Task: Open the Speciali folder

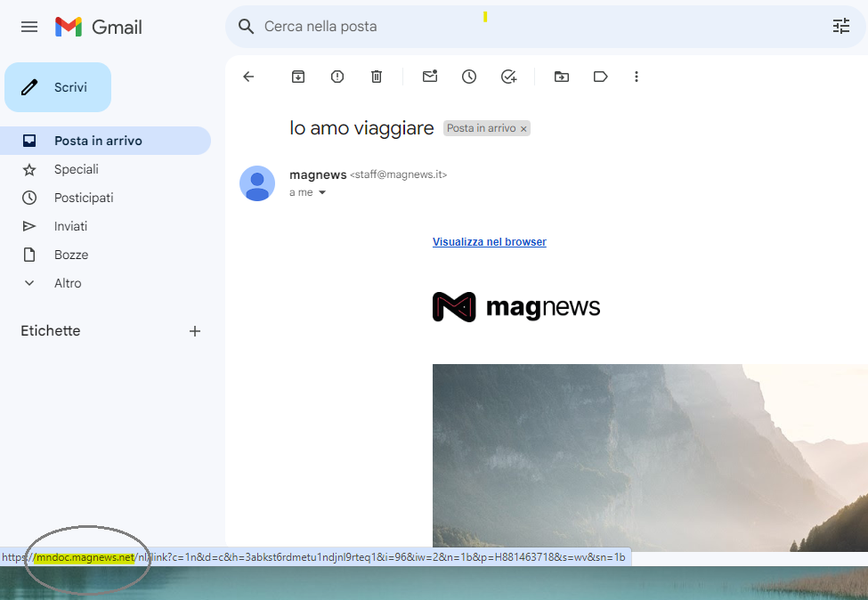Action: pyautogui.click(x=76, y=169)
